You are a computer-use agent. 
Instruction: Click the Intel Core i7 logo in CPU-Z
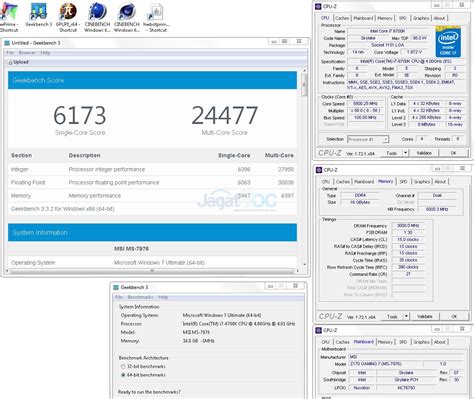click(448, 42)
